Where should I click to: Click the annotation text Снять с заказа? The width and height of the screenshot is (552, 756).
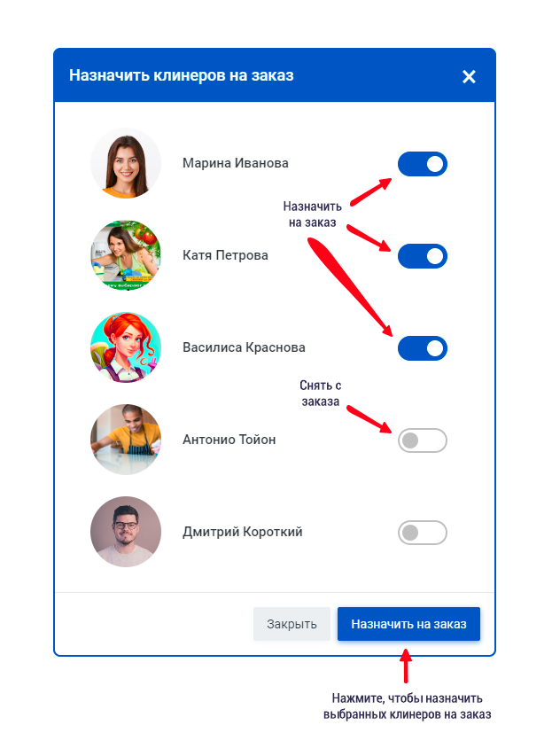(321, 394)
